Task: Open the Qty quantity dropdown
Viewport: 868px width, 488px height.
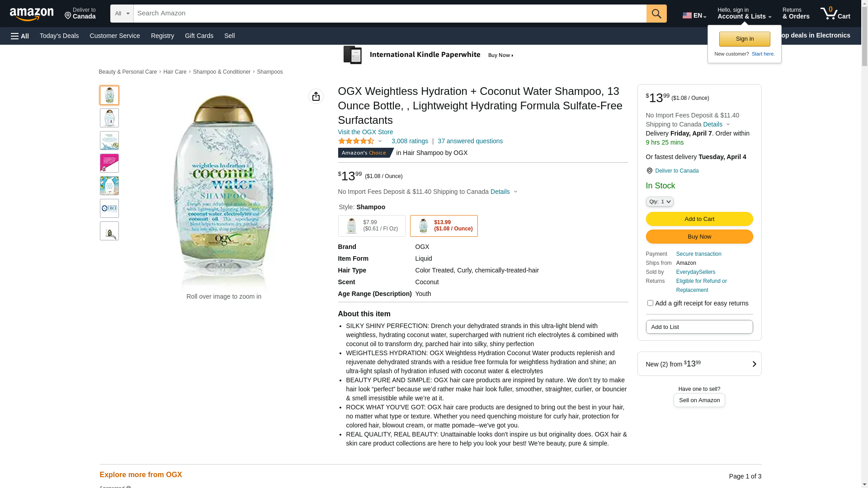Action: tap(660, 202)
